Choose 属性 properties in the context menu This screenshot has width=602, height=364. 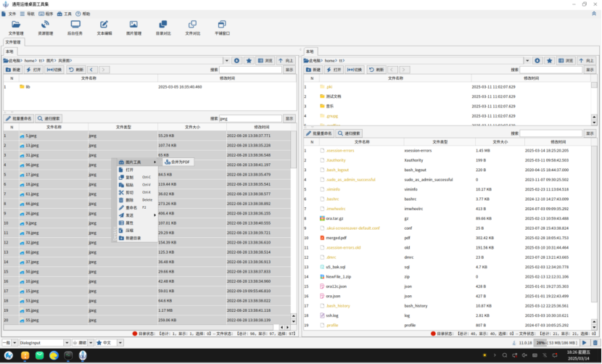[x=138, y=223]
